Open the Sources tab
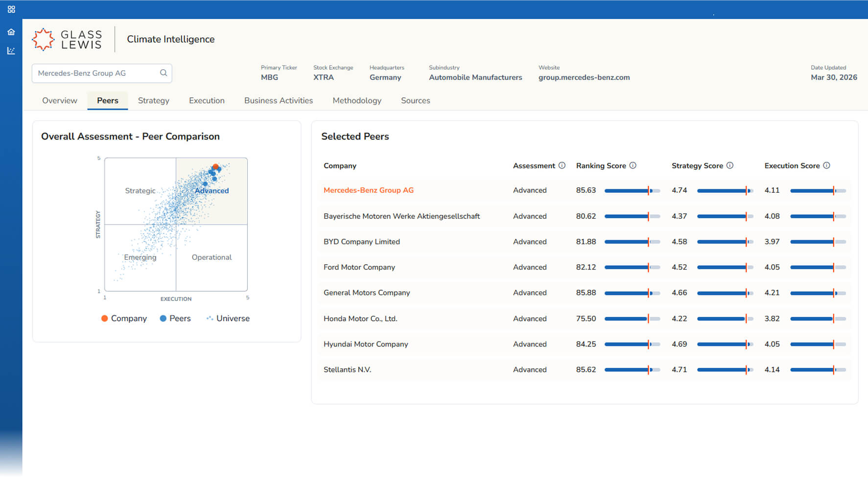This screenshot has width=868, height=477. (416, 100)
